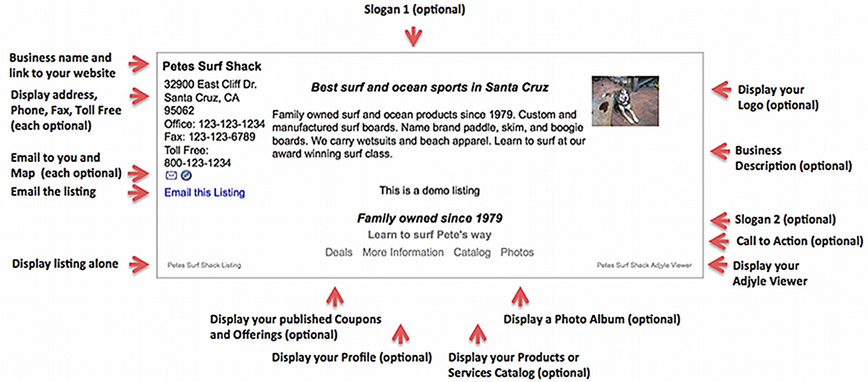The image size is (868, 382).
Task: Click red arrow below Slogan 1 label
Action: 413,37
